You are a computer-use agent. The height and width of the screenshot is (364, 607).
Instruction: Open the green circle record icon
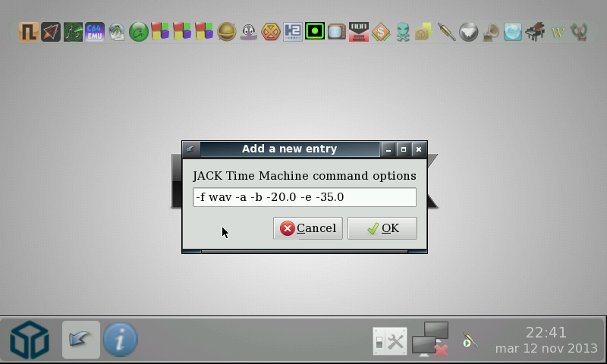[x=315, y=32]
